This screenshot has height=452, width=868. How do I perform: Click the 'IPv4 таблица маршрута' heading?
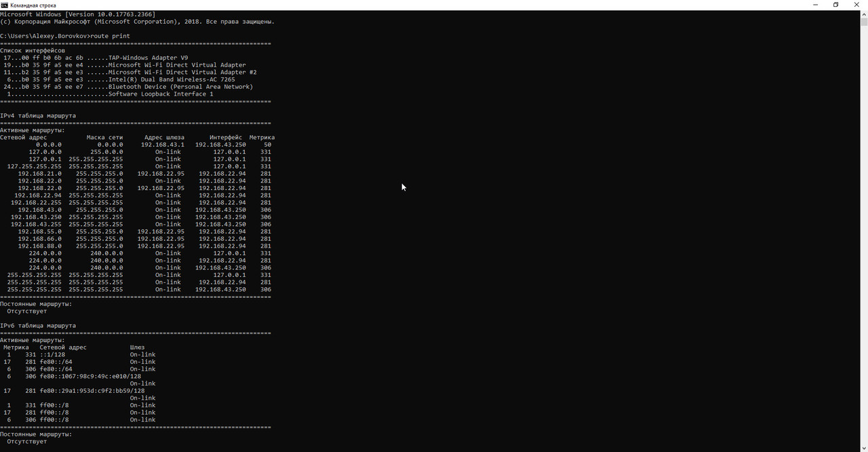click(x=38, y=115)
